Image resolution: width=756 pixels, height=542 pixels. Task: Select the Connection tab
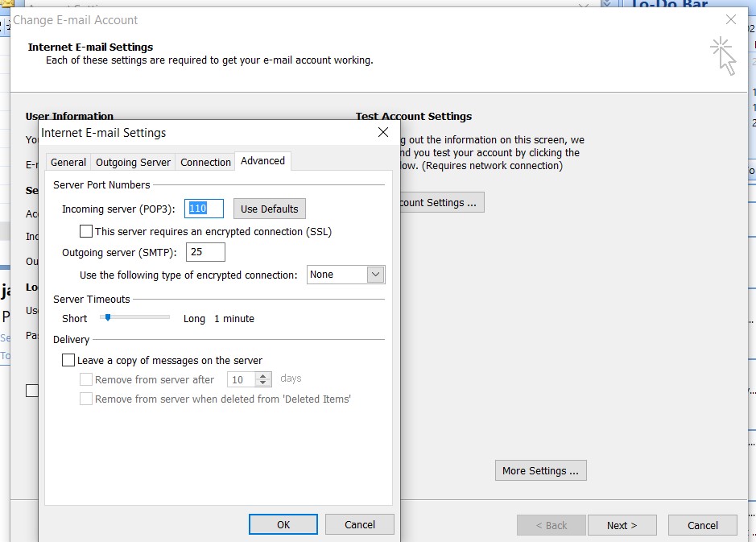[205, 162]
